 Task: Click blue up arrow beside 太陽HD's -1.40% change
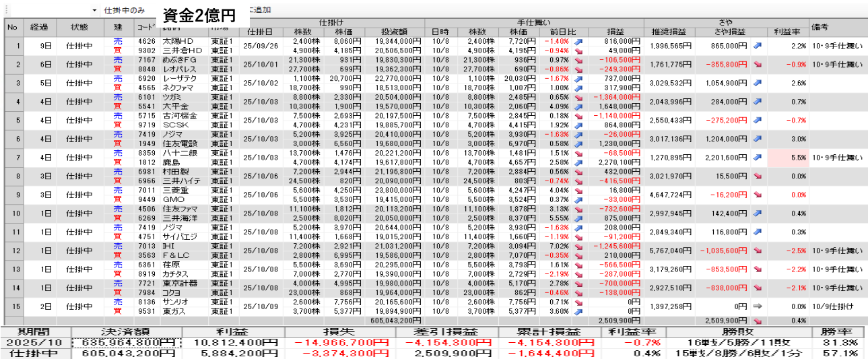(578, 41)
